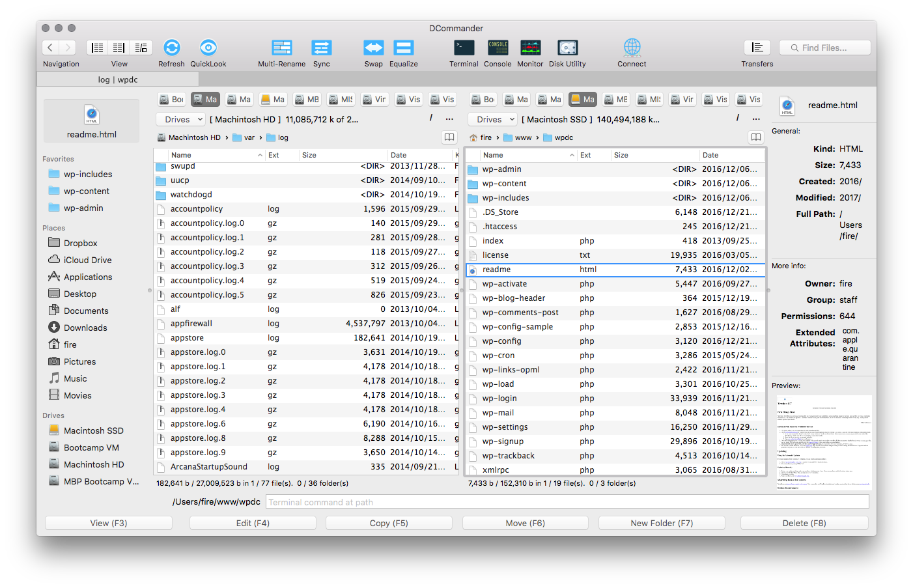
Task: Sort by Name in the var/log pane
Action: [216, 155]
